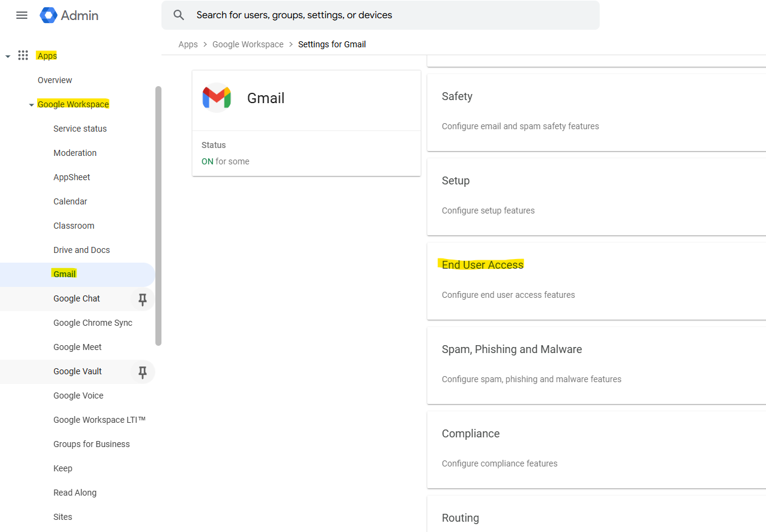Image resolution: width=766 pixels, height=532 pixels.
Task: Open Keep settings
Action: 63,468
